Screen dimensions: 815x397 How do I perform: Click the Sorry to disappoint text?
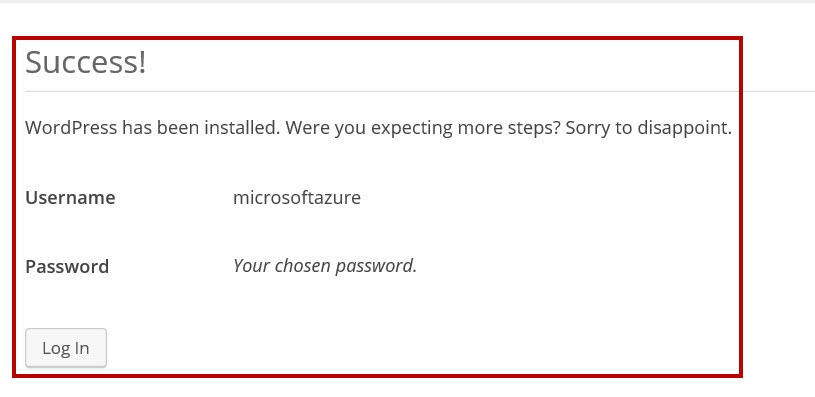[649, 128]
